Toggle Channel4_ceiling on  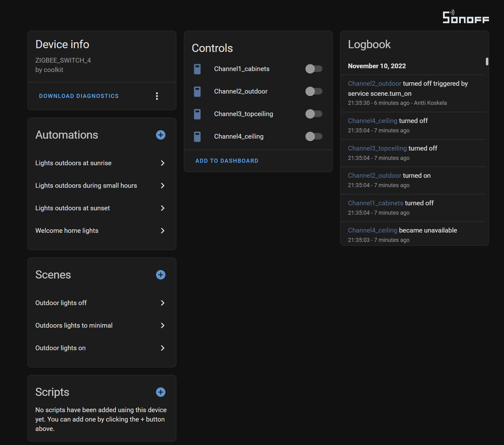tap(314, 136)
